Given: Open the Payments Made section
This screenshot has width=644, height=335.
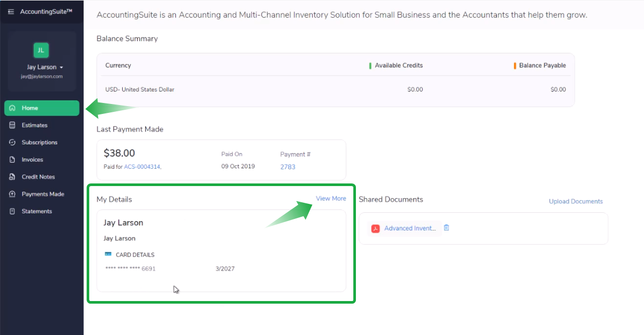Looking at the screenshot, I should (x=42, y=194).
